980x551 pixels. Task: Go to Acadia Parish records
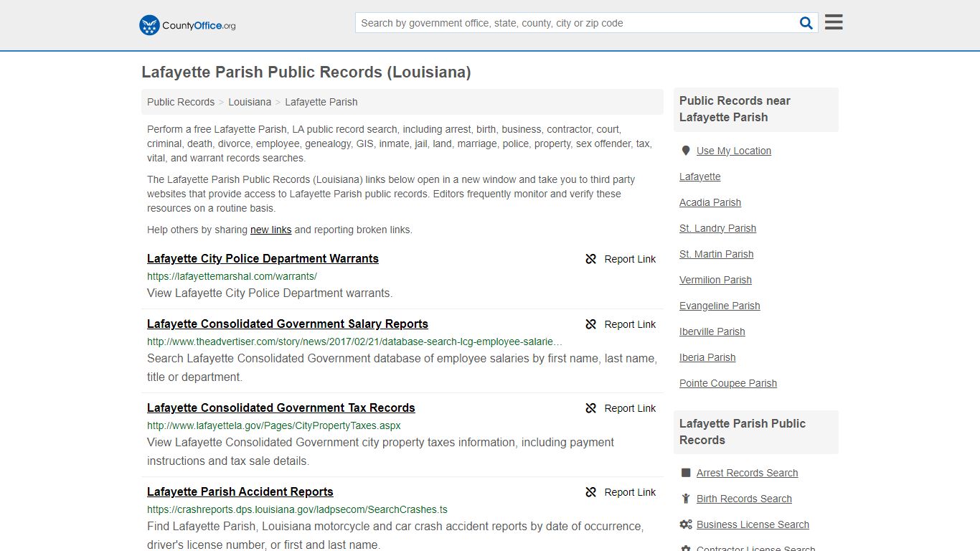[710, 202]
